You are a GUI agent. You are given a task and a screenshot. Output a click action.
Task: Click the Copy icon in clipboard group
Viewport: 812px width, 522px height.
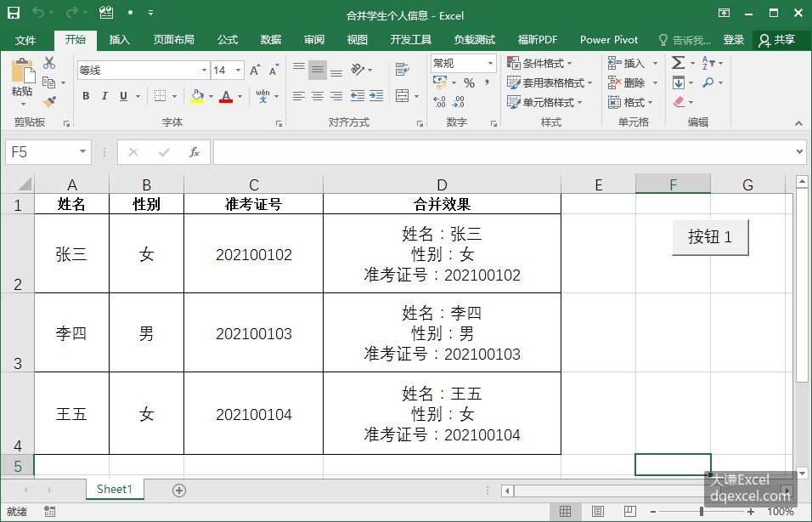click(x=48, y=82)
